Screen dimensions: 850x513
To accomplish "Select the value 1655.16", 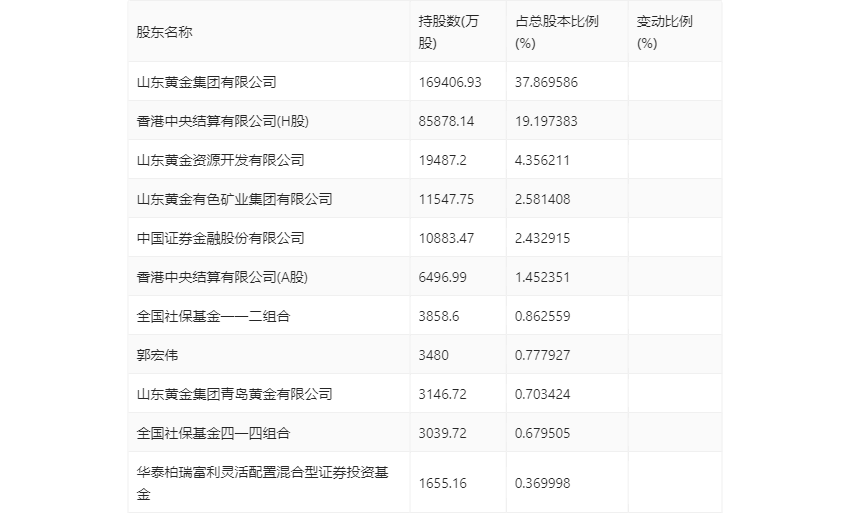I will [x=442, y=483].
